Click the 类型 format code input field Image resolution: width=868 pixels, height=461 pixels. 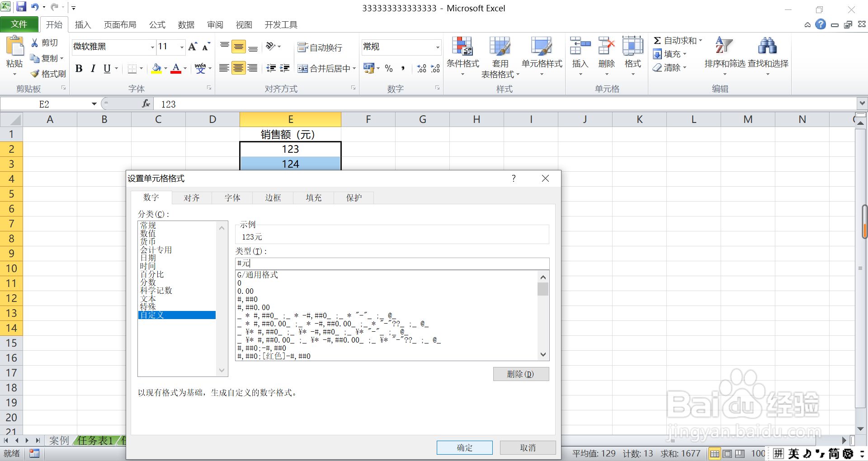pyautogui.click(x=392, y=263)
